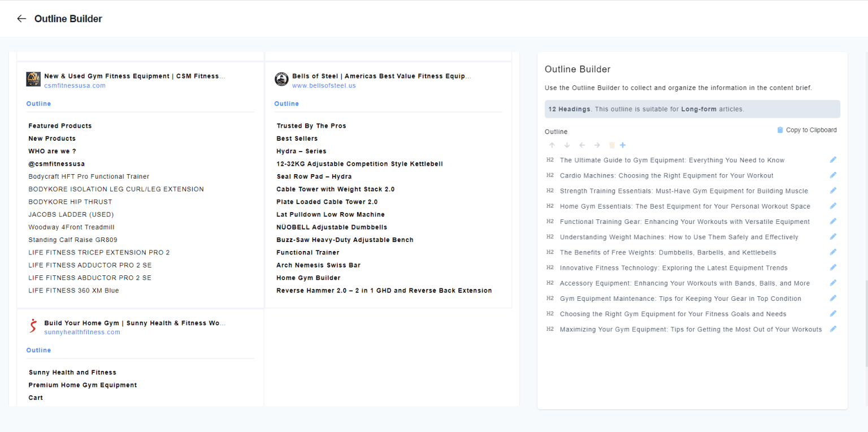This screenshot has width=868, height=432.
Task: Edit the 'Cardio Machines' heading with pencil icon
Action: point(833,175)
